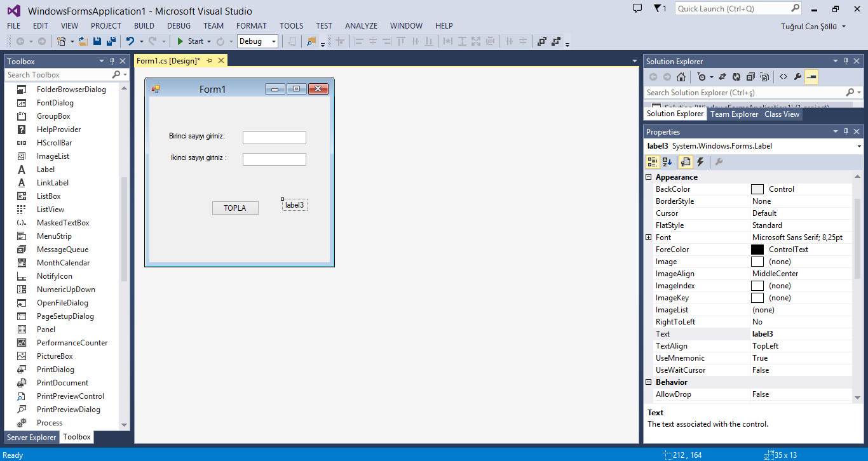The height and width of the screenshot is (461, 868).
Task: Save the current file with the floppy icon
Action: click(97, 41)
